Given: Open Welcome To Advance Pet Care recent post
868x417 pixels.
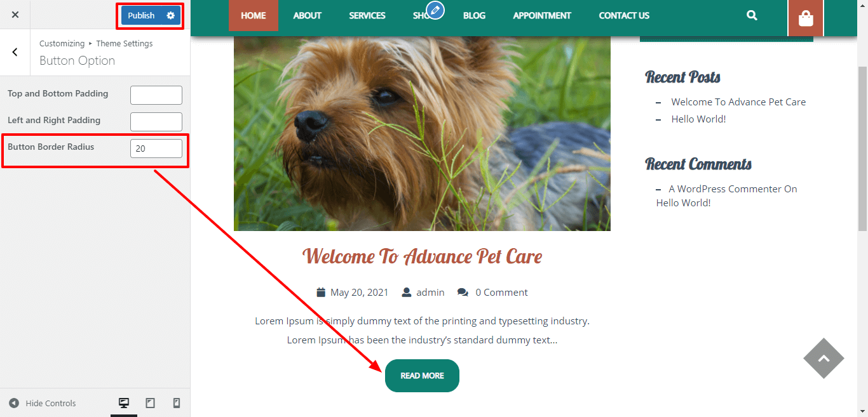Looking at the screenshot, I should coord(738,102).
